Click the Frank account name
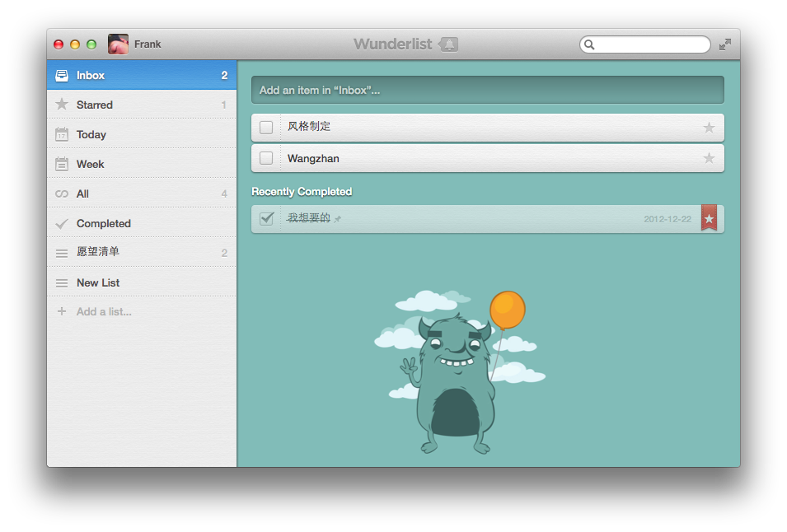Viewport: 787px width, 532px height. click(148, 44)
